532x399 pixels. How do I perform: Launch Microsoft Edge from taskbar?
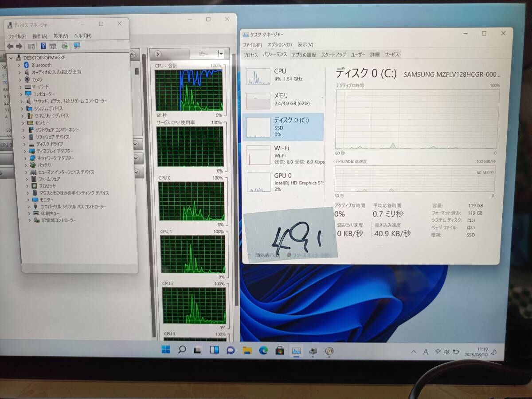click(263, 350)
